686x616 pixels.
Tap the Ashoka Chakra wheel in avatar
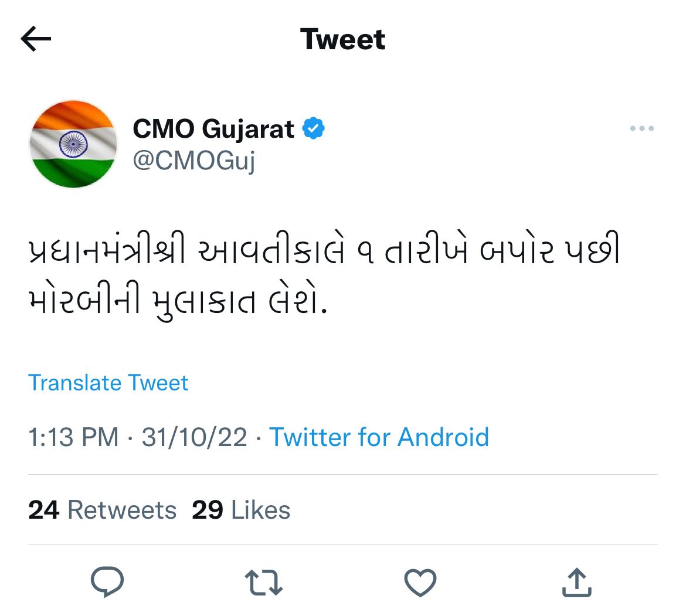pos(73,144)
